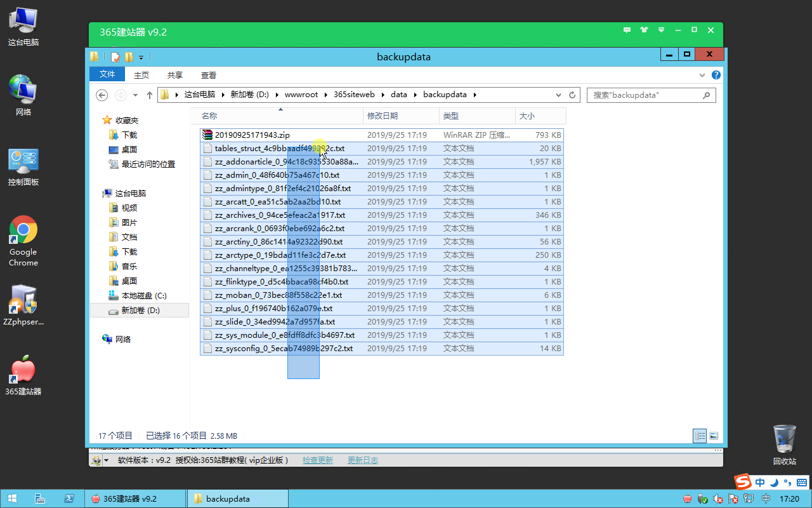Click 新加卷 (D:) in the address breadcrumb
812x508 pixels.
pyautogui.click(x=250, y=95)
